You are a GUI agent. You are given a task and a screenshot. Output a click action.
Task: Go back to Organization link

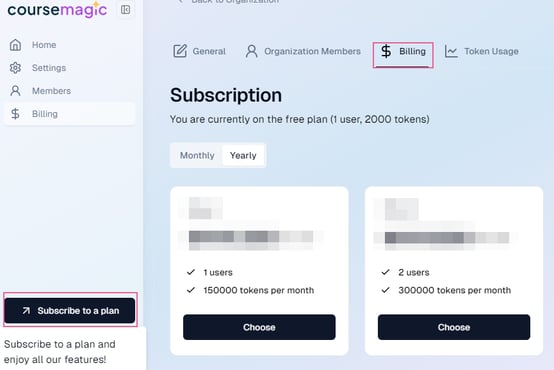pyautogui.click(x=229, y=1)
